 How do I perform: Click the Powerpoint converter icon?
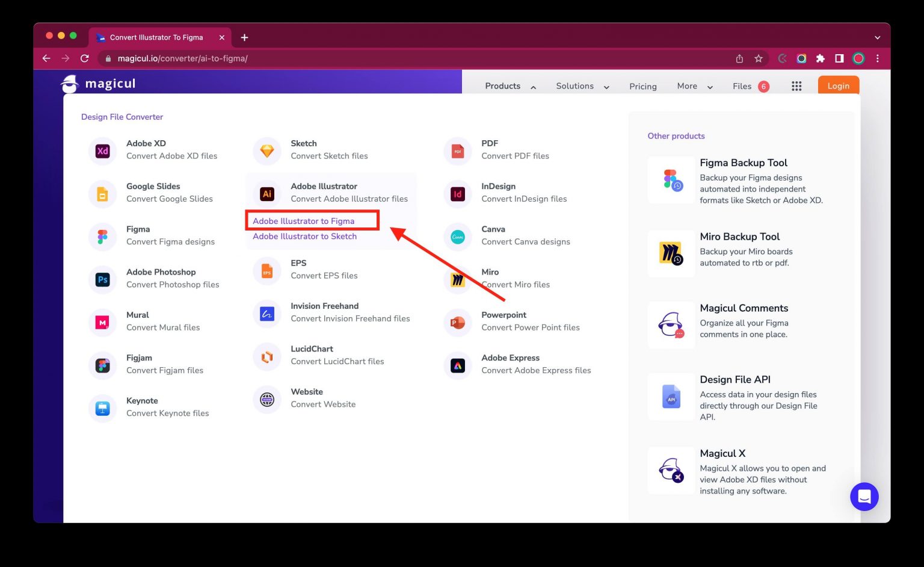457,323
